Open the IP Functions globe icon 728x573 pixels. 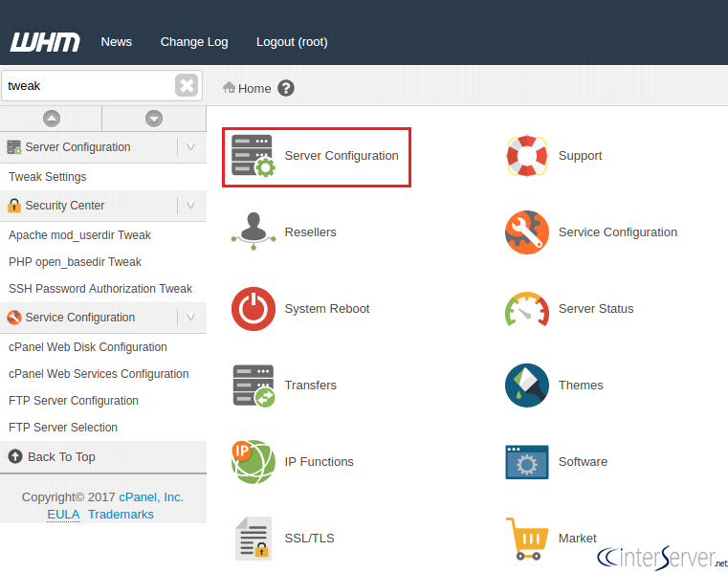(x=254, y=462)
